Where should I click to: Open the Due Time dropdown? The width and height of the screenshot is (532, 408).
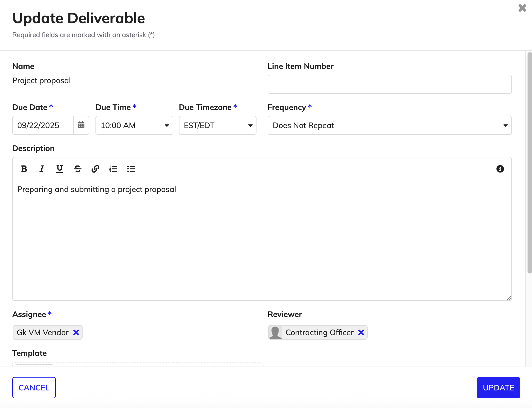pyautogui.click(x=134, y=125)
